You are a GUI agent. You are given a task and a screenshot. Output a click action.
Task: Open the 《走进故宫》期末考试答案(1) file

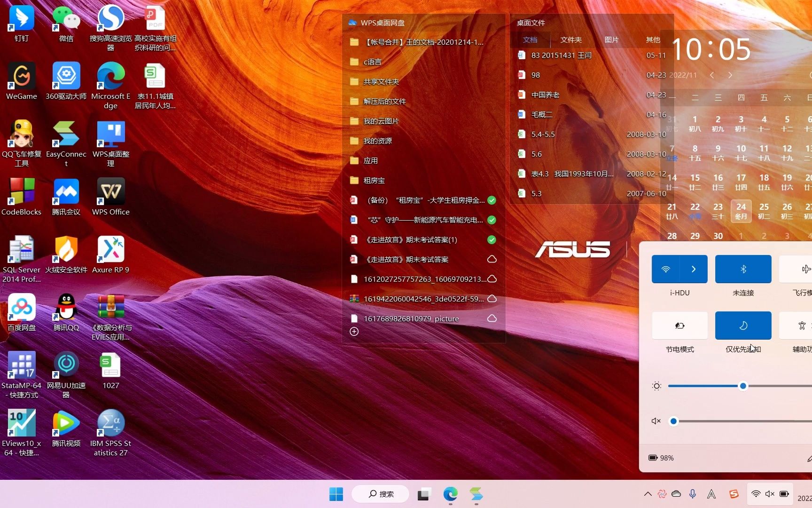click(423, 239)
